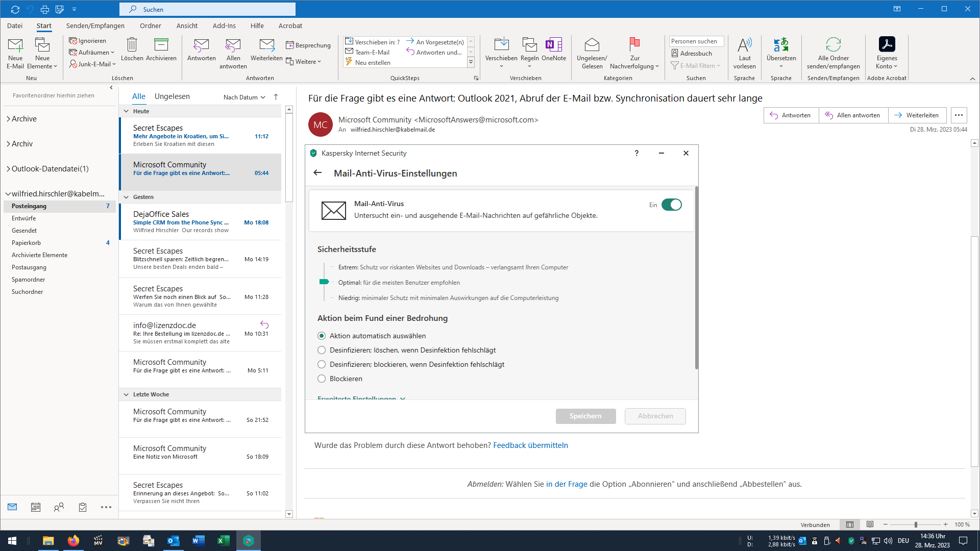980x551 pixels.
Task: Click the ribbon's Allen antworten icon
Action: coord(233,45)
